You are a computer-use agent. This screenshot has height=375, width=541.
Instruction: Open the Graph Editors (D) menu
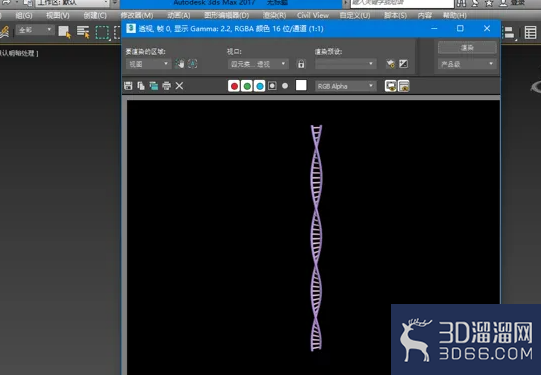[226, 16]
